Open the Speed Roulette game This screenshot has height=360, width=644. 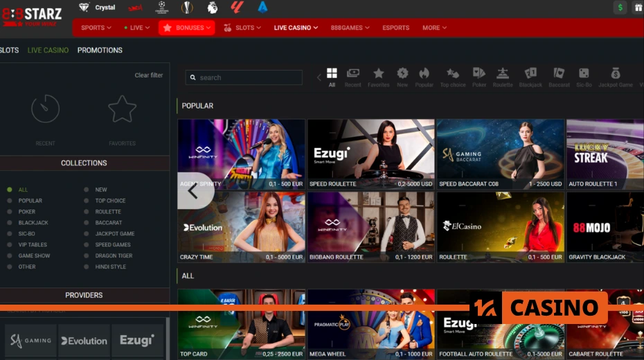[371, 154]
